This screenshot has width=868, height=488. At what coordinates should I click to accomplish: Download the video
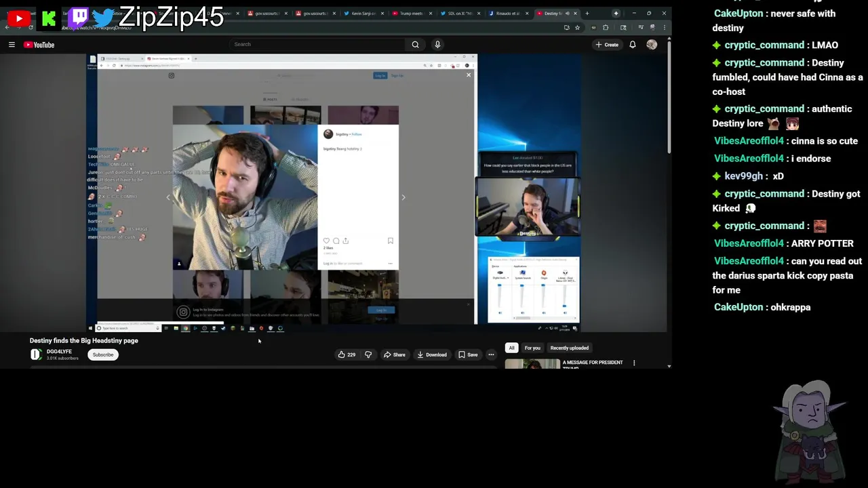coord(432,354)
